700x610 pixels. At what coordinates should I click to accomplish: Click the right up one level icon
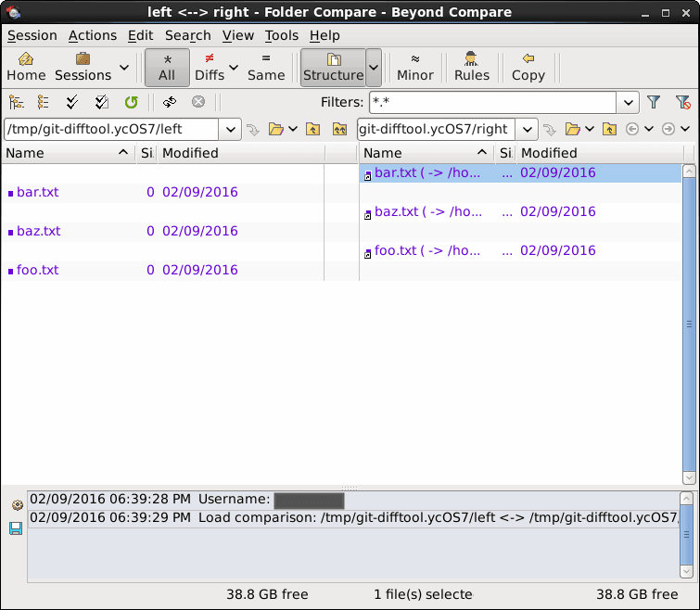[x=609, y=129]
